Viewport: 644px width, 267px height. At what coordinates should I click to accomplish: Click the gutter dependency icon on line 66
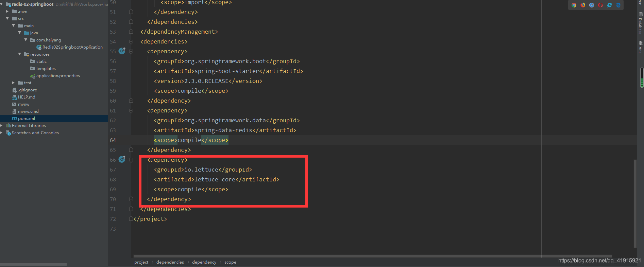pyautogui.click(x=122, y=159)
